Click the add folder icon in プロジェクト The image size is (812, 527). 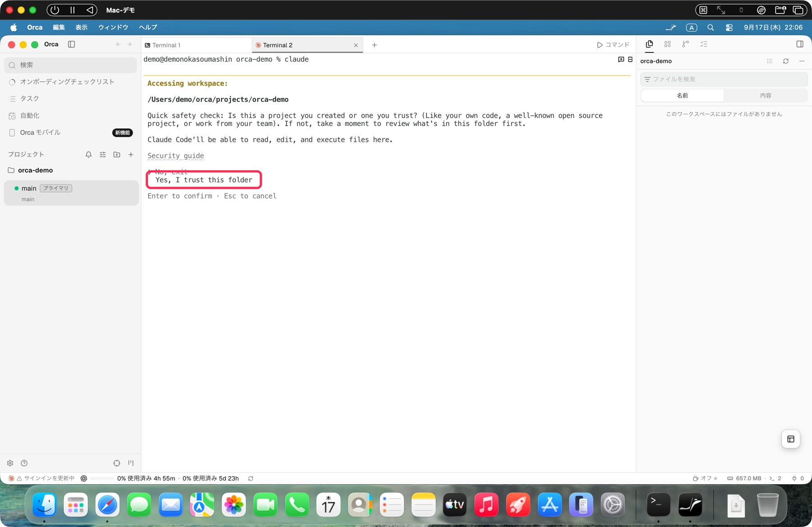[x=117, y=155]
